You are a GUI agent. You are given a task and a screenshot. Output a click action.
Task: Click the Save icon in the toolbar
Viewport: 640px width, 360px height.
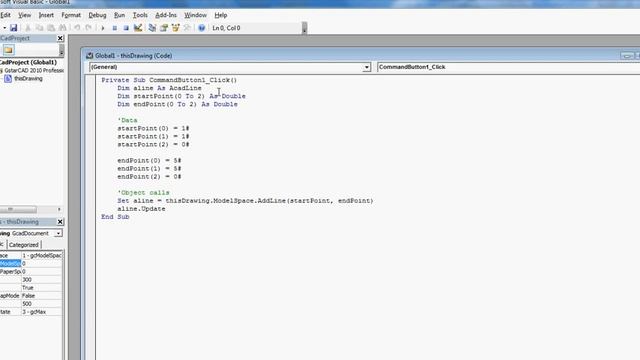click(x=13, y=28)
